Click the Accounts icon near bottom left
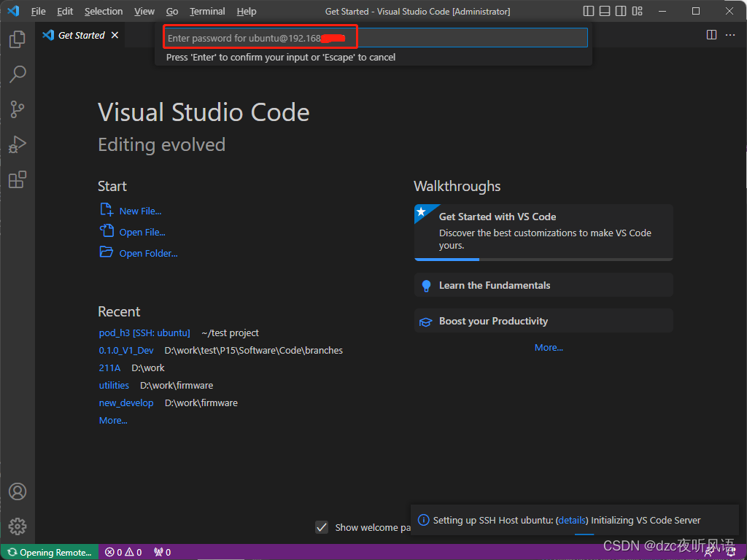Viewport: 747px width, 560px height. coord(18,491)
